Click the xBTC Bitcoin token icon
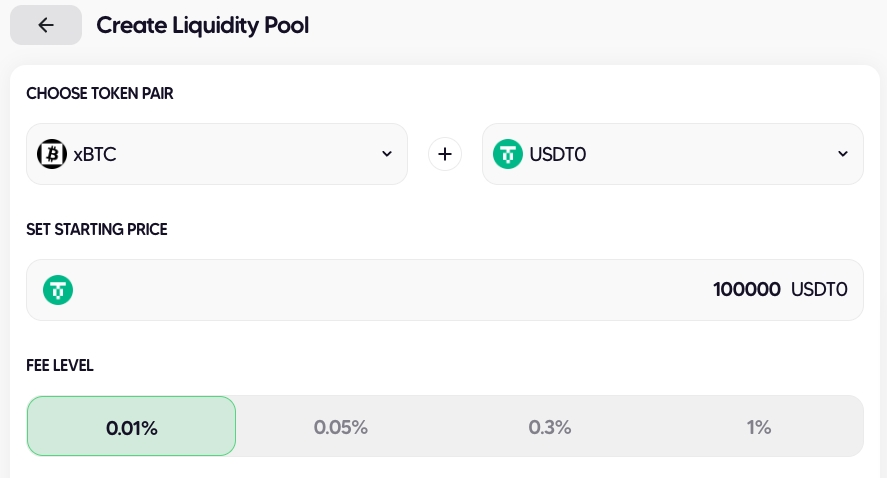Viewport: 887px width, 478px height. [x=52, y=154]
